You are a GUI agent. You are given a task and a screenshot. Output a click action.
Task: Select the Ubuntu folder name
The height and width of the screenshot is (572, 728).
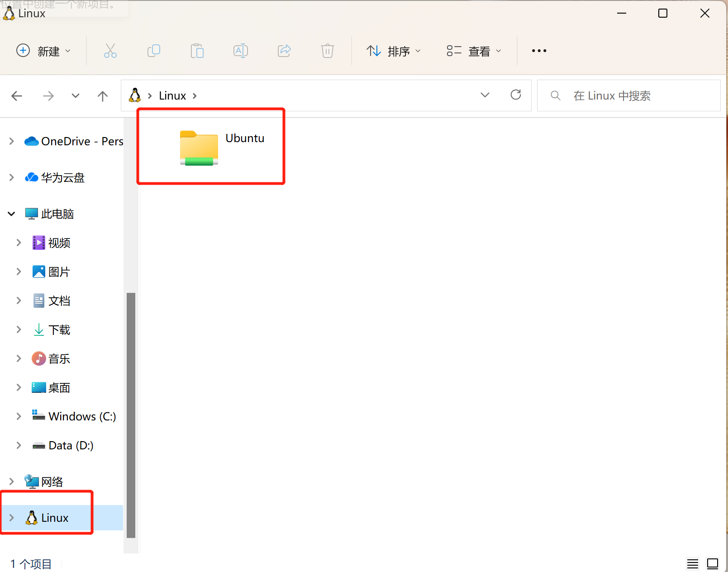click(245, 138)
